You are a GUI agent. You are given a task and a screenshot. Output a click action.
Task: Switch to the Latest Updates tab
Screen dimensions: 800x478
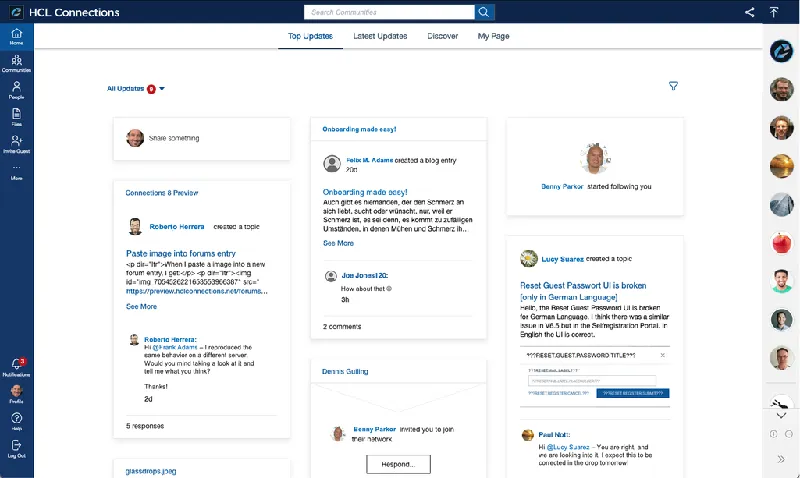[380, 36]
